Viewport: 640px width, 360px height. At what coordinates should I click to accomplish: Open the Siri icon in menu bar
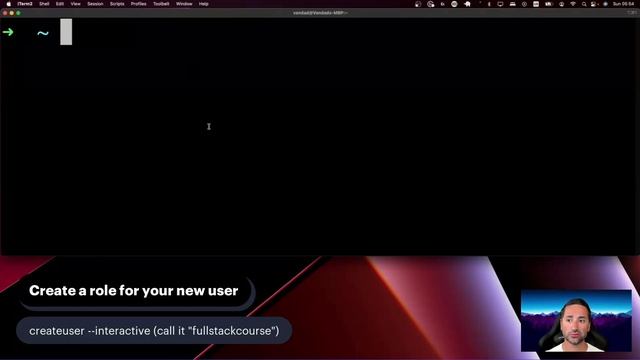(605, 4)
